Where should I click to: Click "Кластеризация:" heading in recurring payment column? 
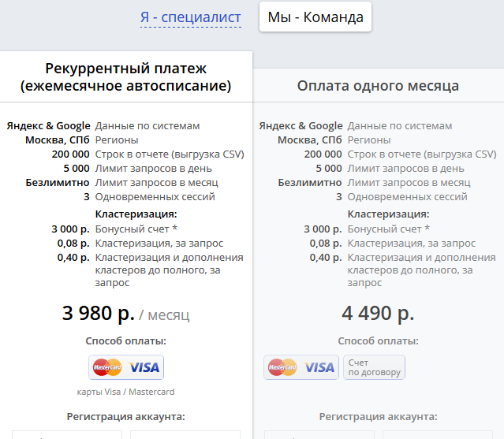click(x=136, y=214)
